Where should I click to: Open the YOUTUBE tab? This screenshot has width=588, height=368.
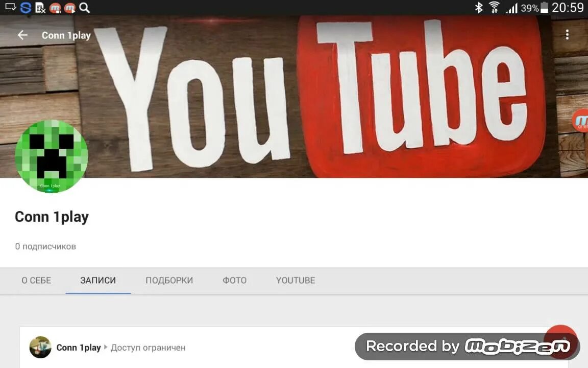click(296, 281)
